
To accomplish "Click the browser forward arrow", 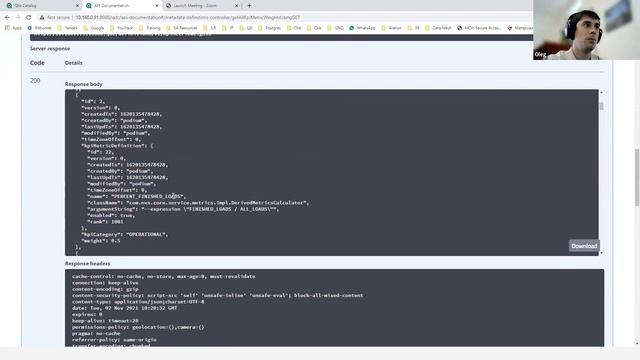I will point(18,18).
